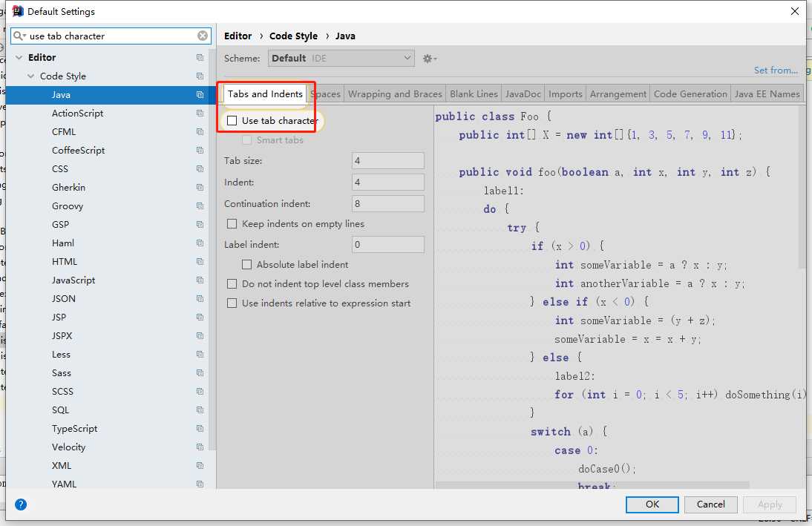
Task: Click the Set from... link
Action: click(x=776, y=70)
